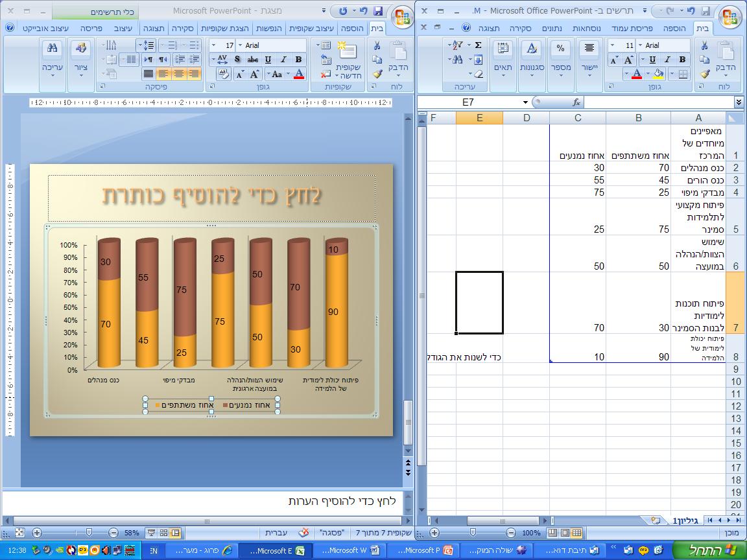Toggle Italic in Excel font group

coord(667,60)
